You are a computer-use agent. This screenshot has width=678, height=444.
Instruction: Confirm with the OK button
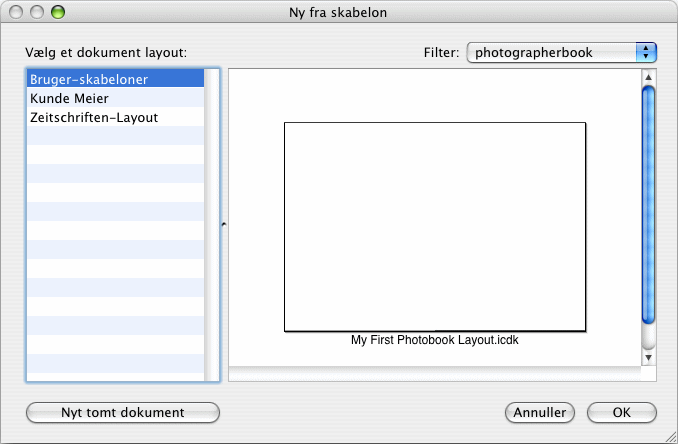coord(622,412)
